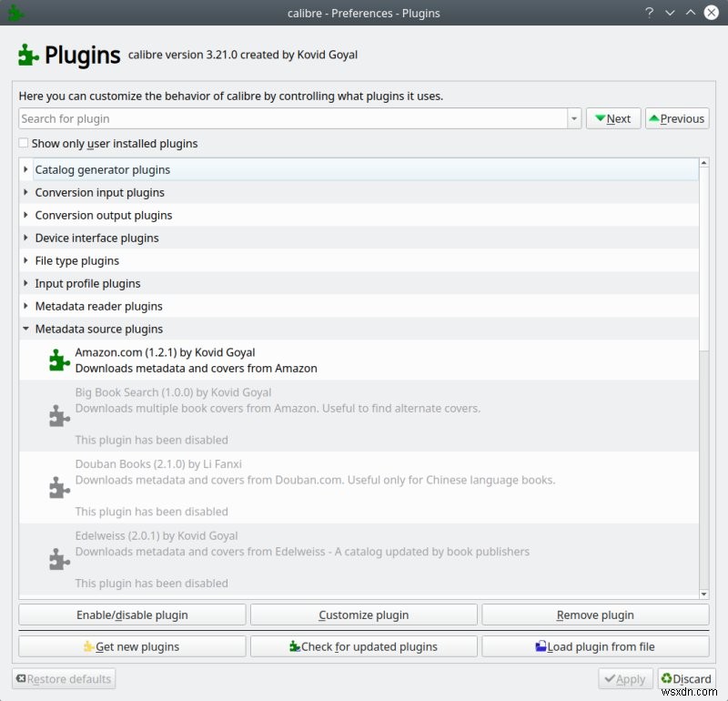Click the gray Big Book Search plugin icon

[x=59, y=416]
